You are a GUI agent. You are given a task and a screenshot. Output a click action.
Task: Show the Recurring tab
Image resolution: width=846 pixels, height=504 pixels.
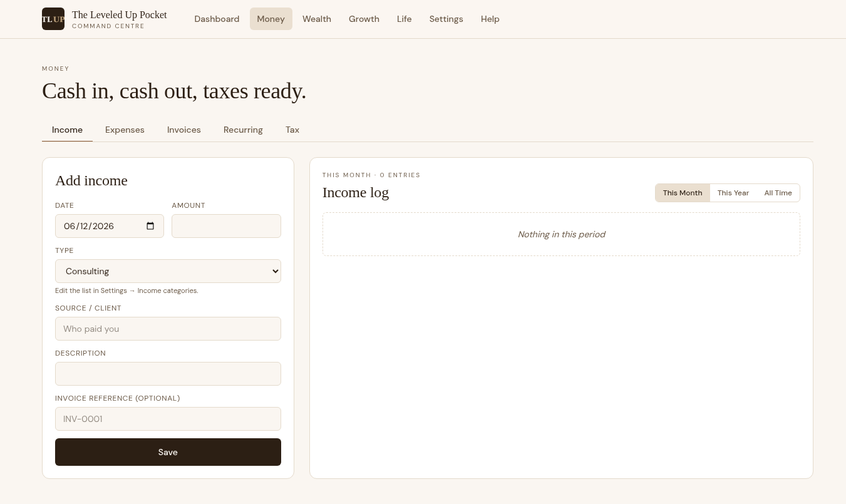pos(243,130)
